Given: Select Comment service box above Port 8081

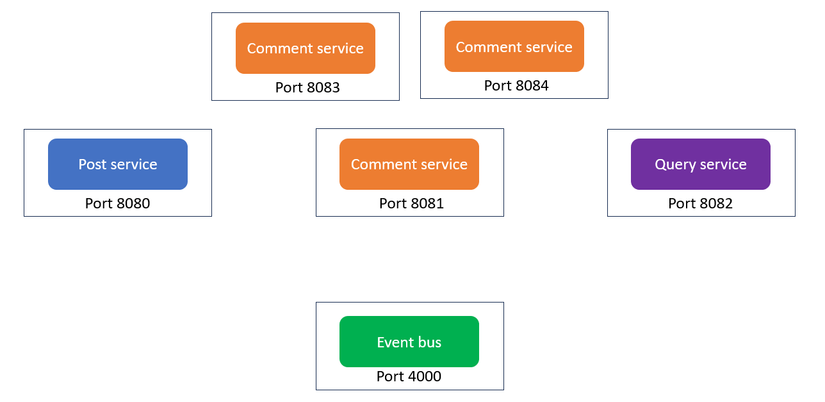Looking at the screenshot, I should tap(409, 164).
